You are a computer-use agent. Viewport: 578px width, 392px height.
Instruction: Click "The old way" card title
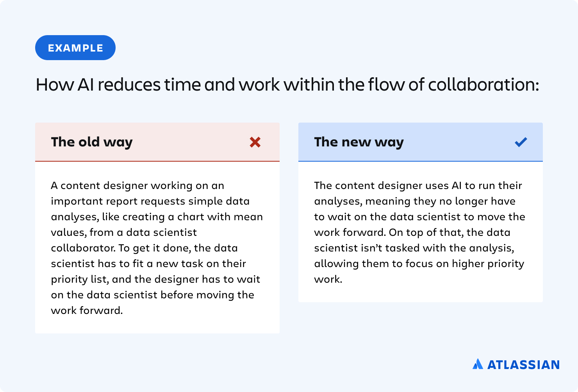pos(92,142)
